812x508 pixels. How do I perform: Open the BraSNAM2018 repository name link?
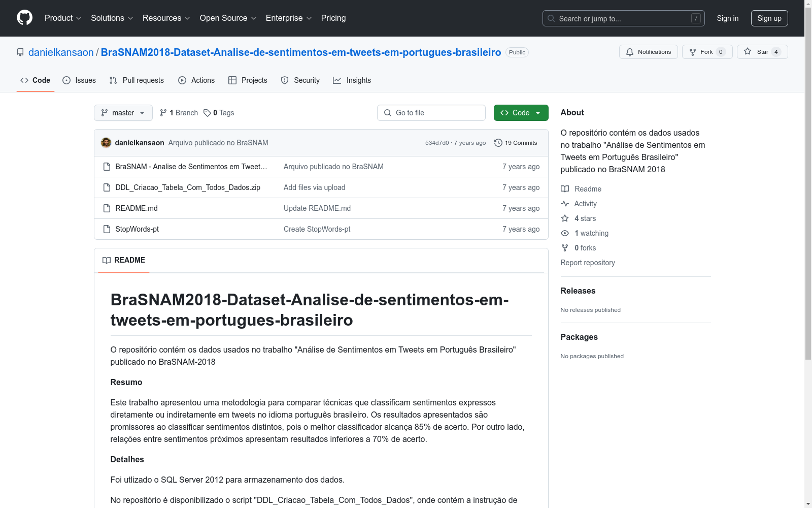point(301,52)
